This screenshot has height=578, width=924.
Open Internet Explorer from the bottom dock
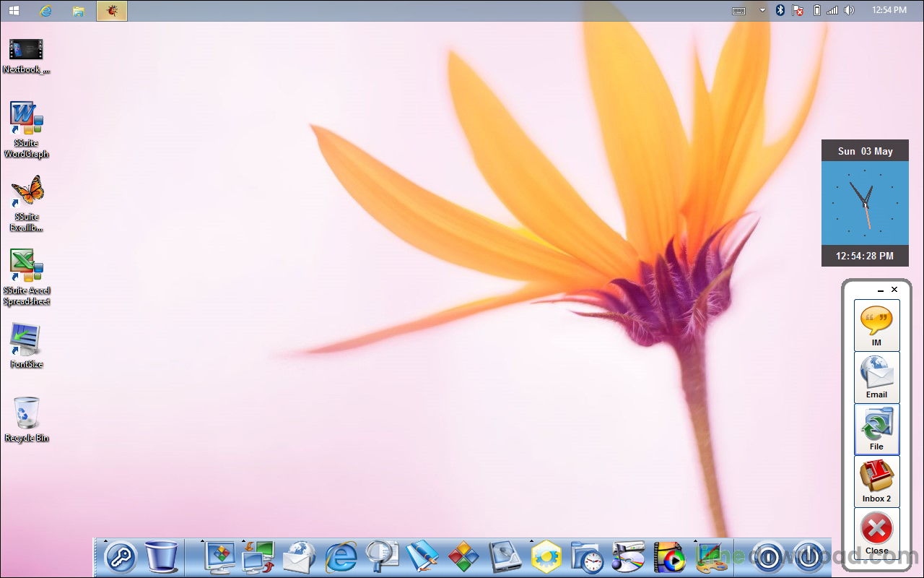[341, 558]
